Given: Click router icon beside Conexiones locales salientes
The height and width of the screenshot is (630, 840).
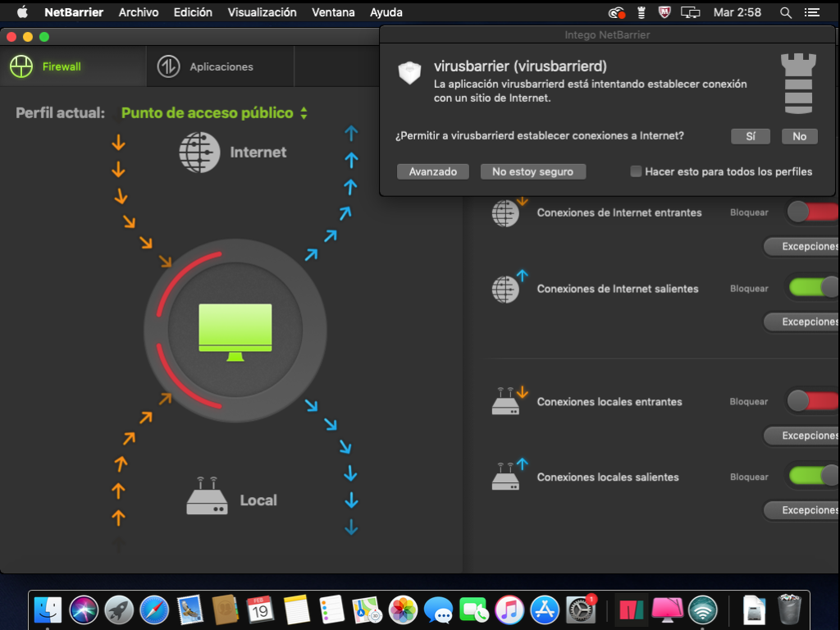Looking at the screenshot, I should pyautogui.click(x=505, y=477).
